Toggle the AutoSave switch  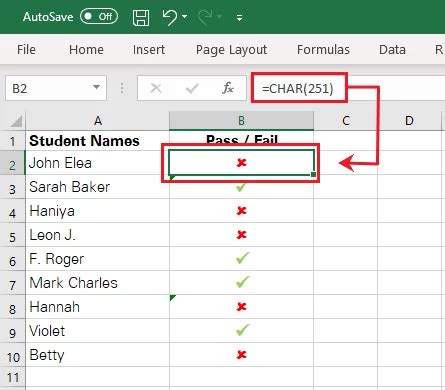pyautogui.click(x=99, y=16)
